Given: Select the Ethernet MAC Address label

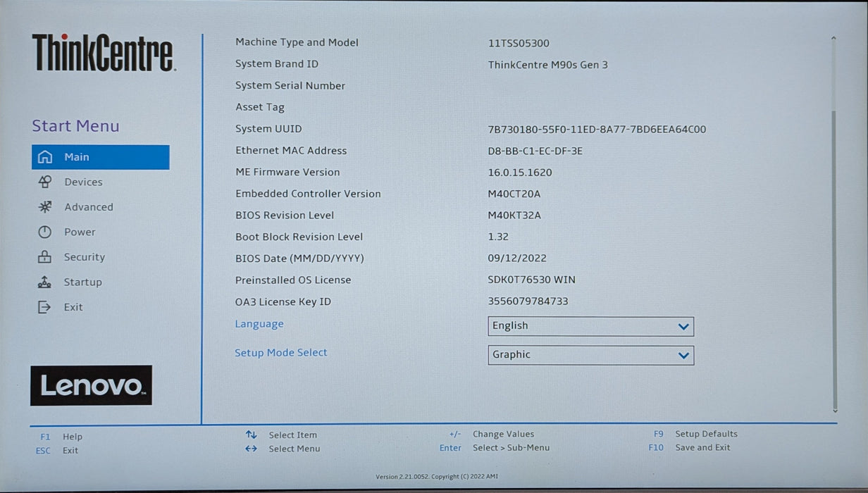Looking at the screenshot, I should click(291, 151).
